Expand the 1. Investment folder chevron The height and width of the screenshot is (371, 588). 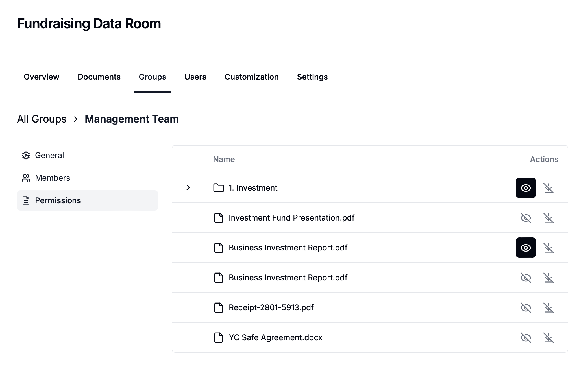tap(188, 187)
